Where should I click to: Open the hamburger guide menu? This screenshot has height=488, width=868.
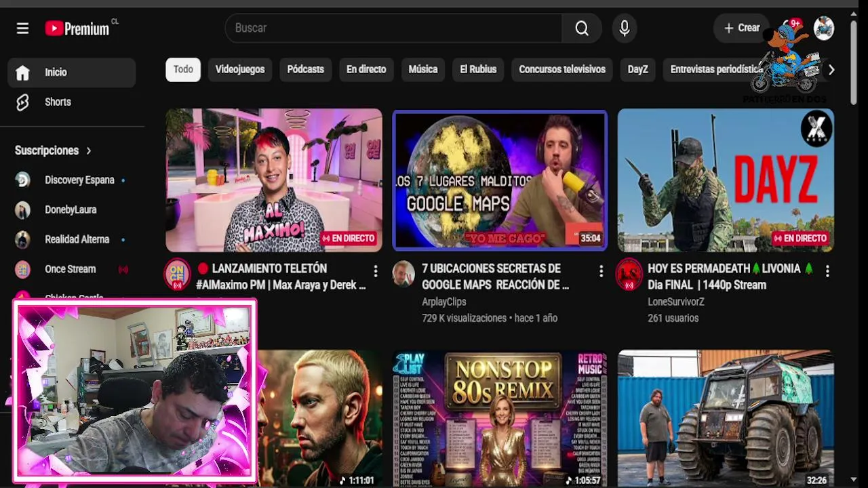coord(22,28)
